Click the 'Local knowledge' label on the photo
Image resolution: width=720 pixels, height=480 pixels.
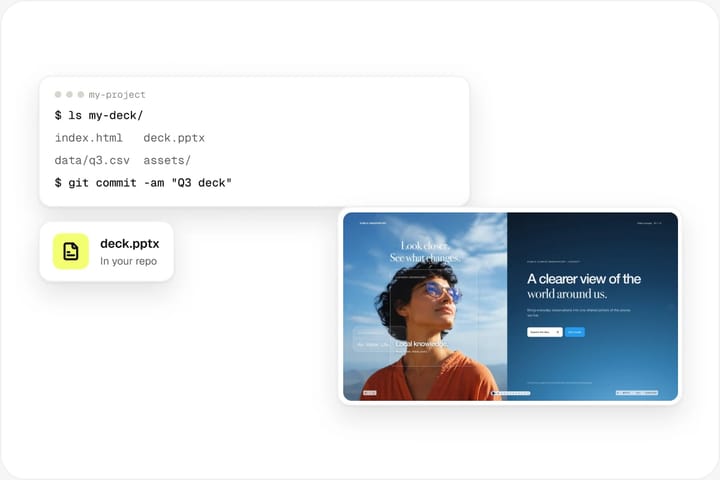[421, 344]
